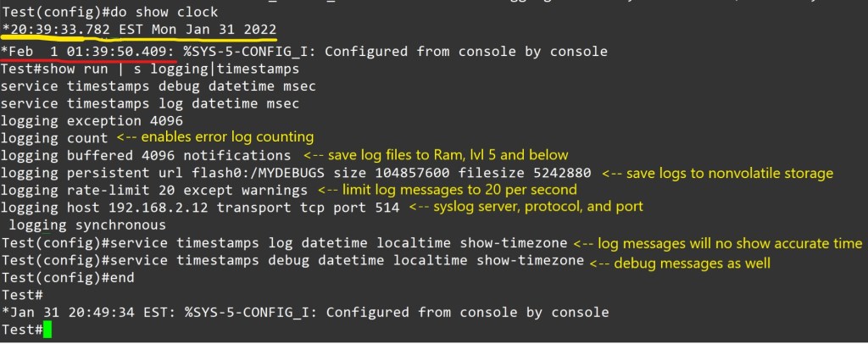Click the "do show clock" command text
The width and height of the screenshot is (868, 344).
[162, 13]
